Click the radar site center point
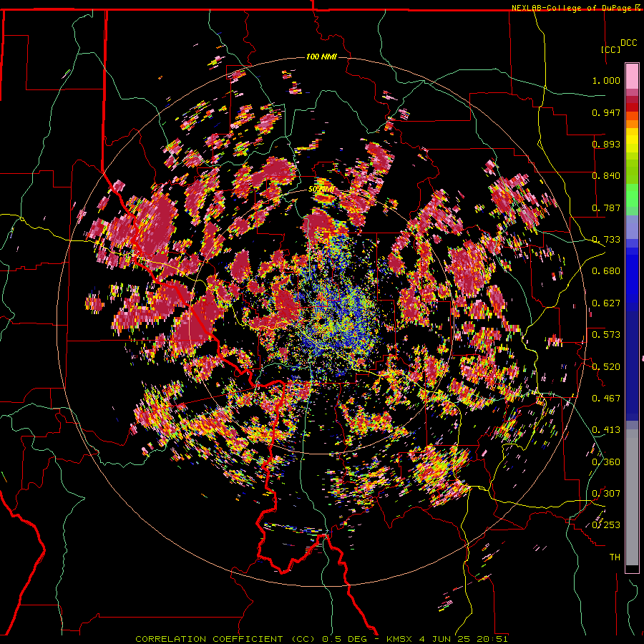The width and height of the screenshot is (644, 644). click(x=321, y=321)
